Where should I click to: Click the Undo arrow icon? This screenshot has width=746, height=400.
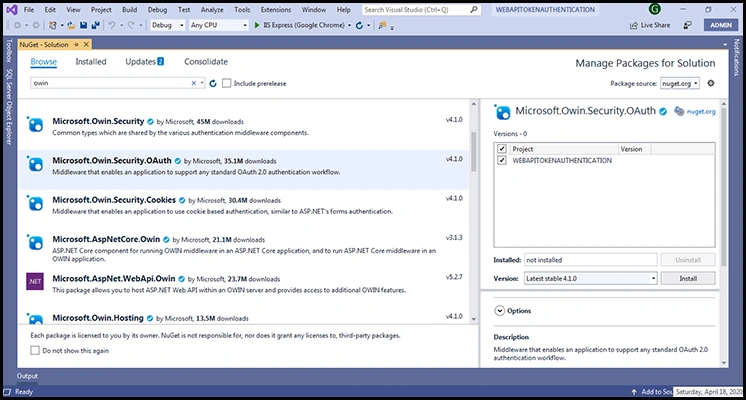(x=112, y=25)
